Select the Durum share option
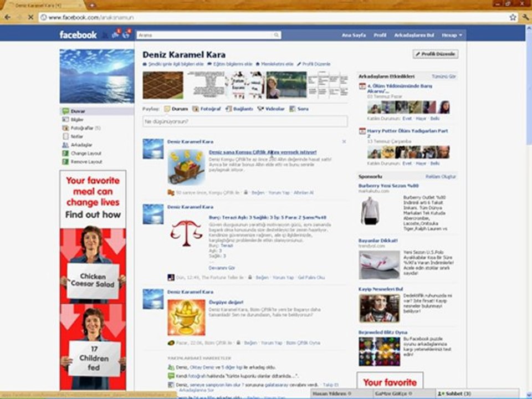The height and width of the screenshot is (399, 532). click(x=176, y=109)
